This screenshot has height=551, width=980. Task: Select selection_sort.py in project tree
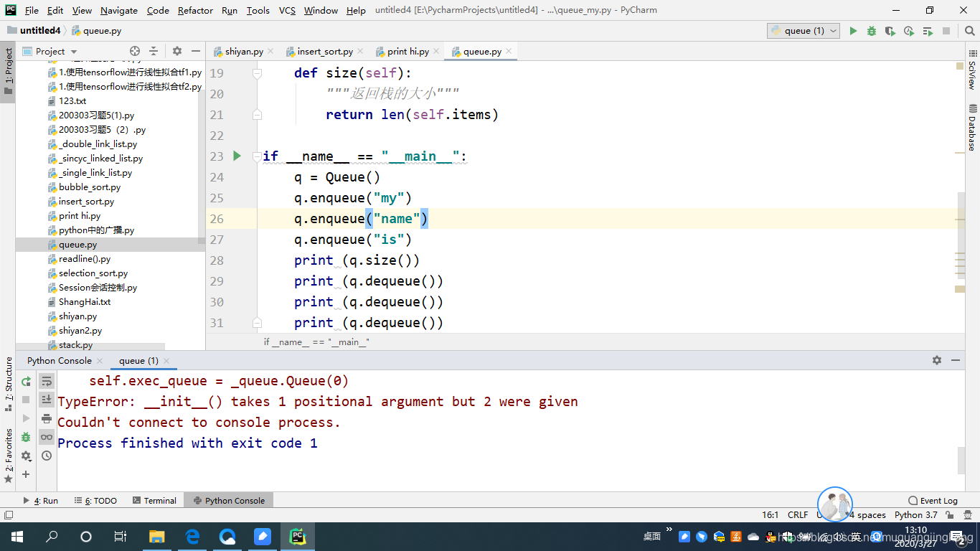pyautogui.click(x=93, y=273)
